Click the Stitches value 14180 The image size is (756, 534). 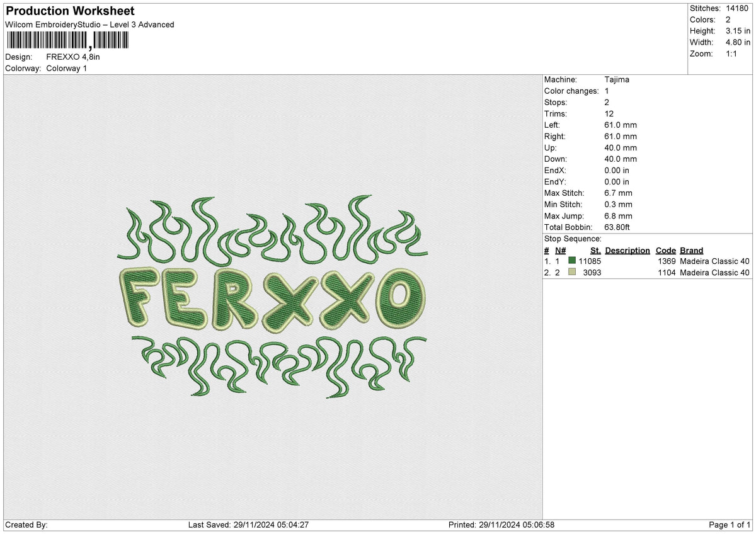[x=738, y=8]
